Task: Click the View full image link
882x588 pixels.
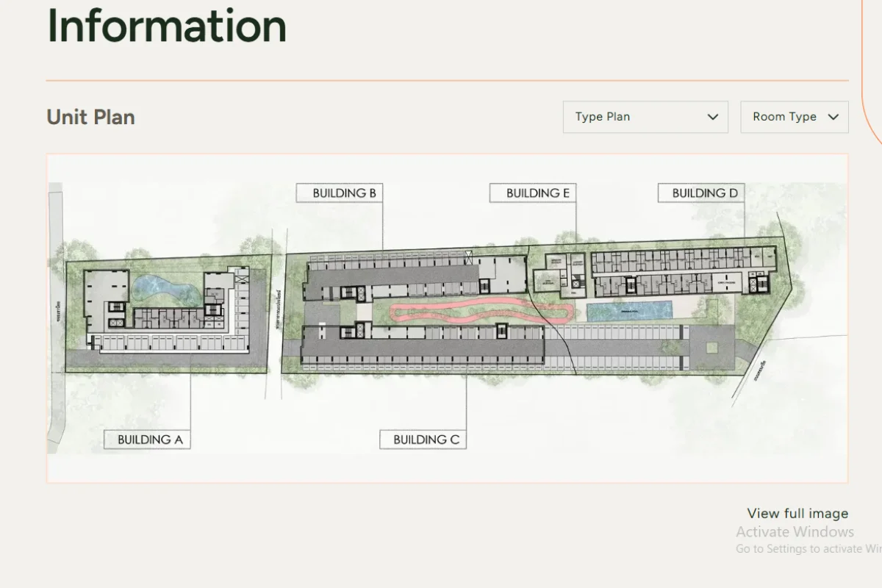Action: point(797,514)
